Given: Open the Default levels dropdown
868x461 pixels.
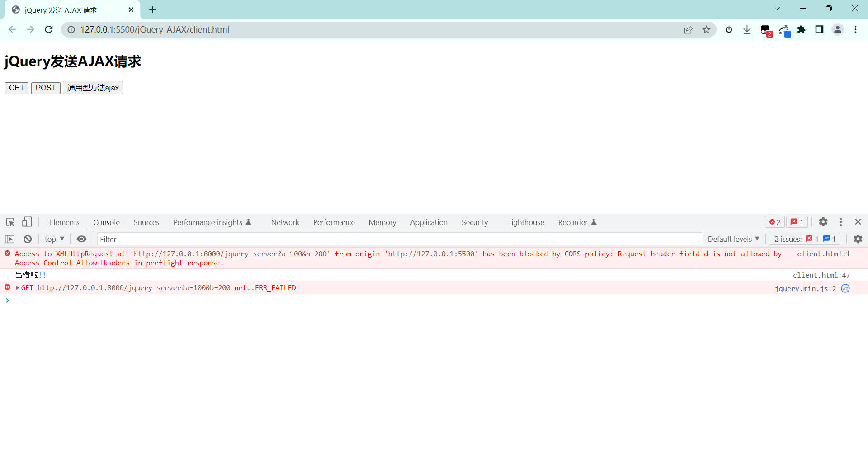Looking at the screenshot, I should click(733, 239).
